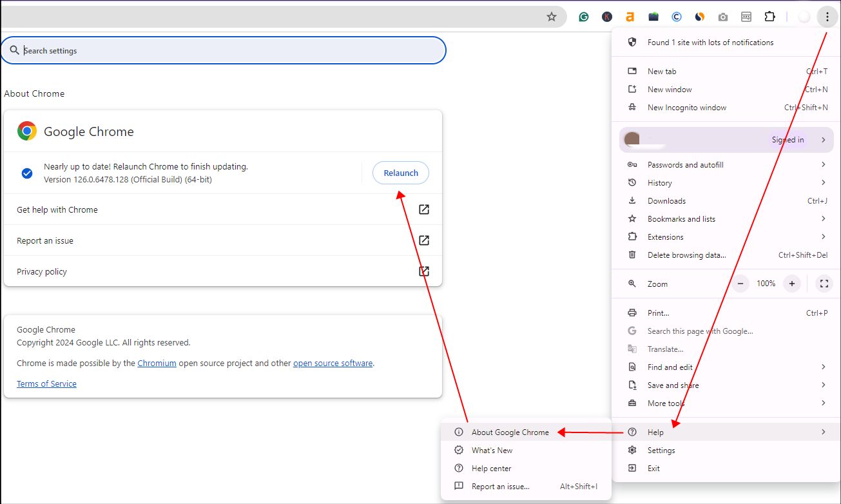Choose New Incognito window from menu
This screenshot has width=841, height=504.
coord(686,108)
